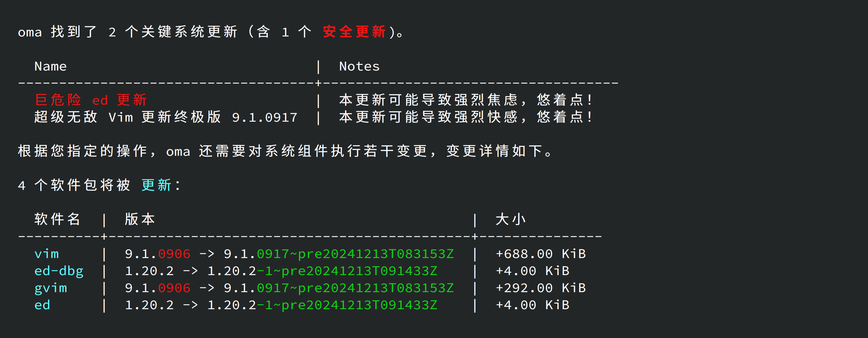The width and height of the screenshot is (868, 338).
Task: Click the vim package name
Action: [x=46, y=254]
